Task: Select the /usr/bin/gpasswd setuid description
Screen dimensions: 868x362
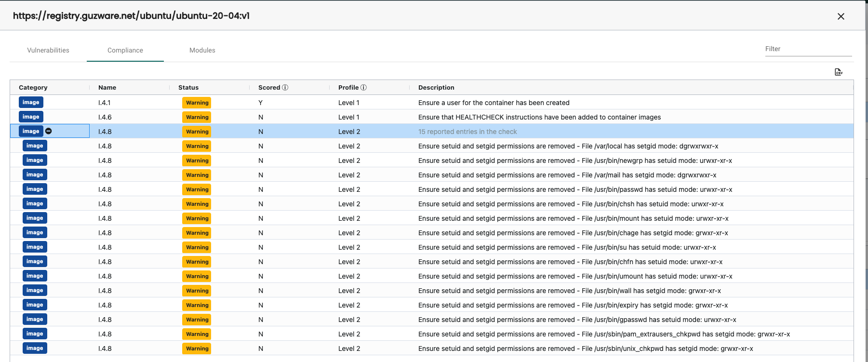Action: coord(577,320)
